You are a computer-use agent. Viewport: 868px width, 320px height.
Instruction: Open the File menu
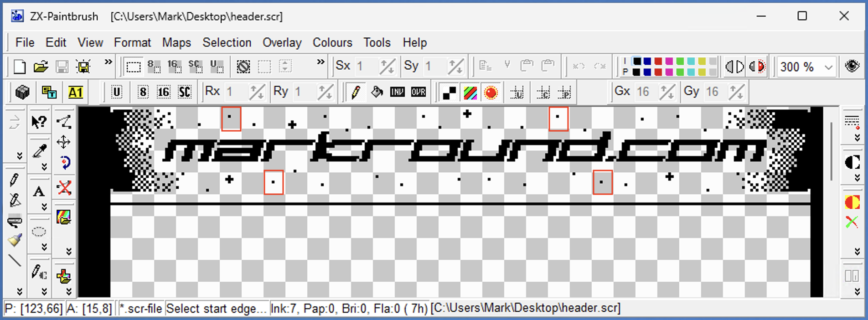tap(25, 42)
